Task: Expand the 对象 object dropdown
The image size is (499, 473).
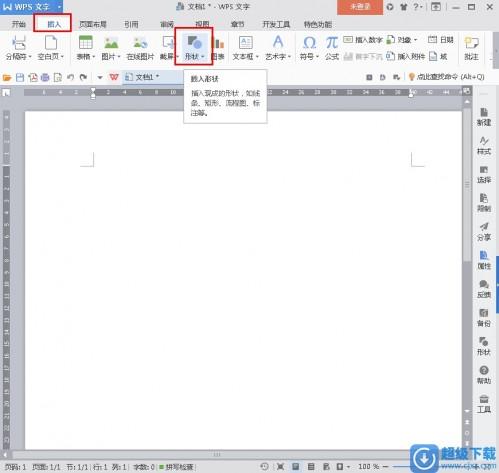Action: [402, 40]
